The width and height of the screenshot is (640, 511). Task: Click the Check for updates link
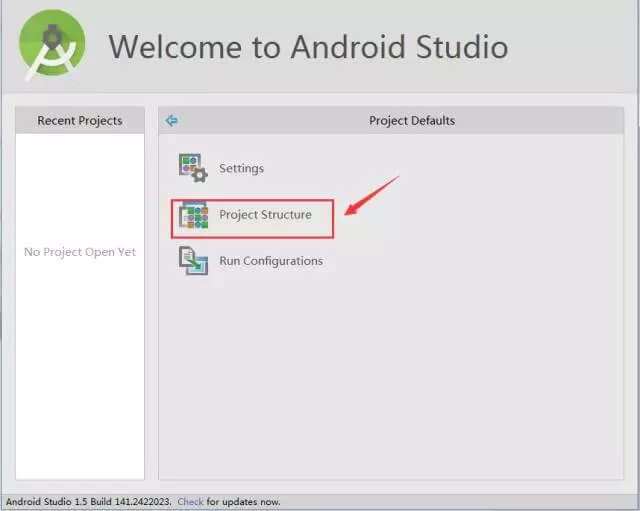190,502
